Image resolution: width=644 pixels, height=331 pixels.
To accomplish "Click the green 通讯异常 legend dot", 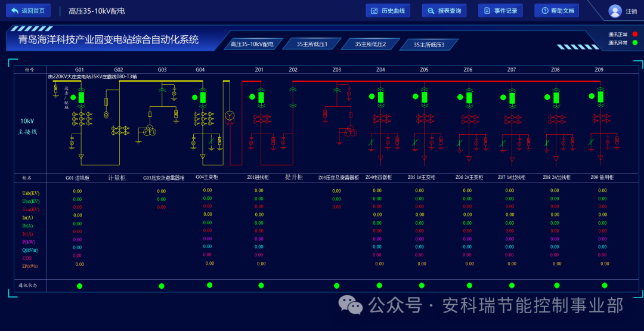I will [634, 42].
